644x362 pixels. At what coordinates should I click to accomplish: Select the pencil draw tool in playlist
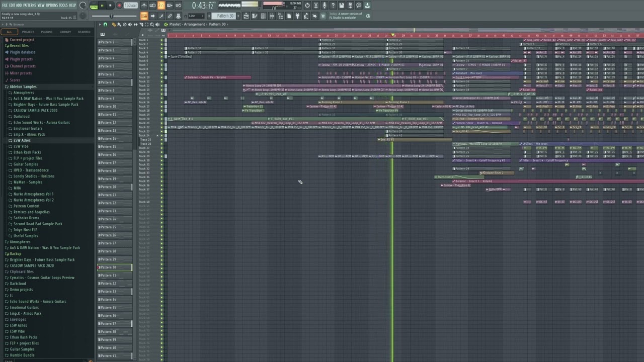point(114,24)
